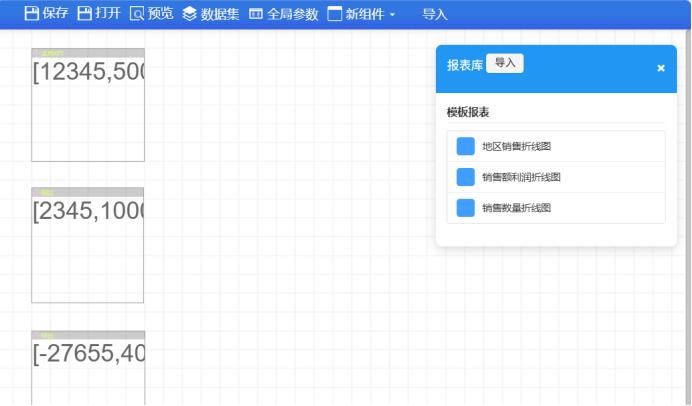Open the 数据集 dataset menu item
This screenshot has width=692, height=406.
[220, 14]
